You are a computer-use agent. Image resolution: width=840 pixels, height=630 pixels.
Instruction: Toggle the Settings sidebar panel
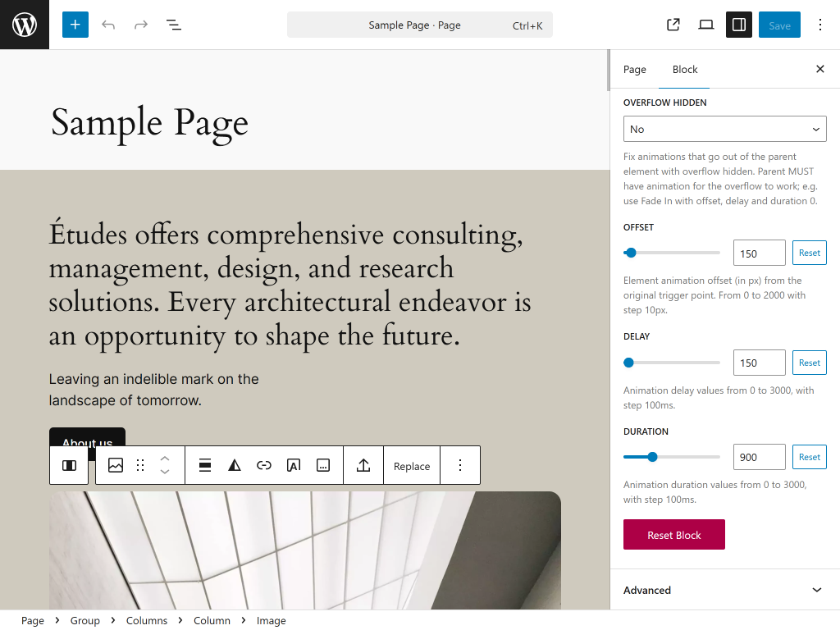(738, 25)
